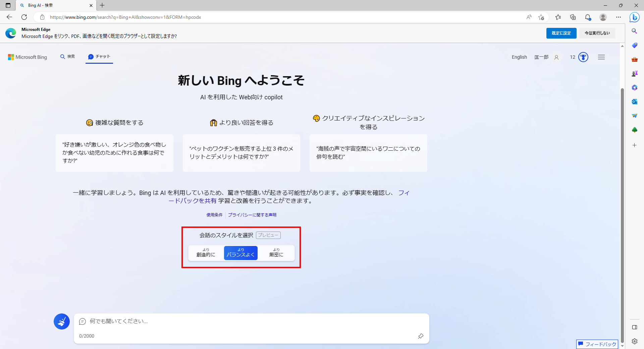The image size is (644, 349).
Task: Switch to the 検索 tab
Action: [x=67, y=57]
